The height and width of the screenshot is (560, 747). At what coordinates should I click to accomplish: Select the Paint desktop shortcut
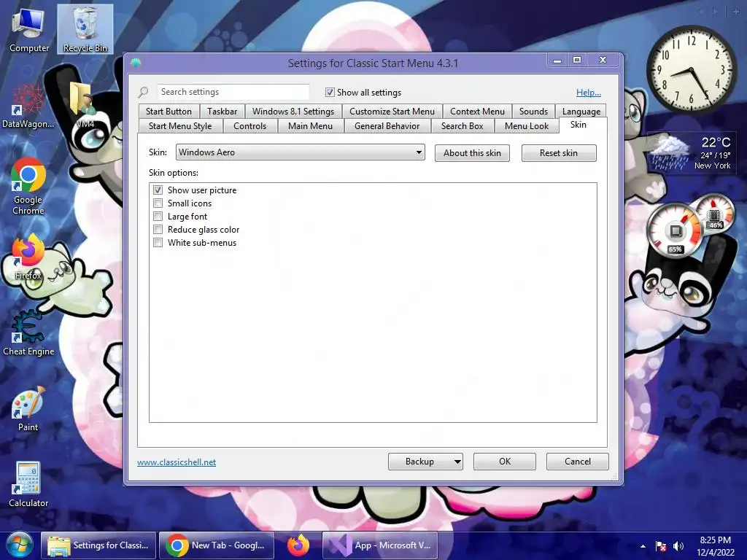point(28,410)
